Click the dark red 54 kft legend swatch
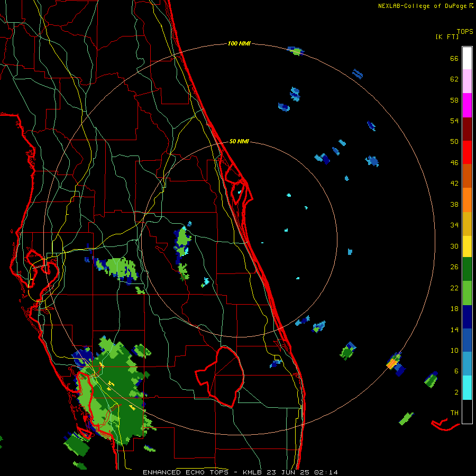Viewport: 476px width, 476px height. pos(467,129)
